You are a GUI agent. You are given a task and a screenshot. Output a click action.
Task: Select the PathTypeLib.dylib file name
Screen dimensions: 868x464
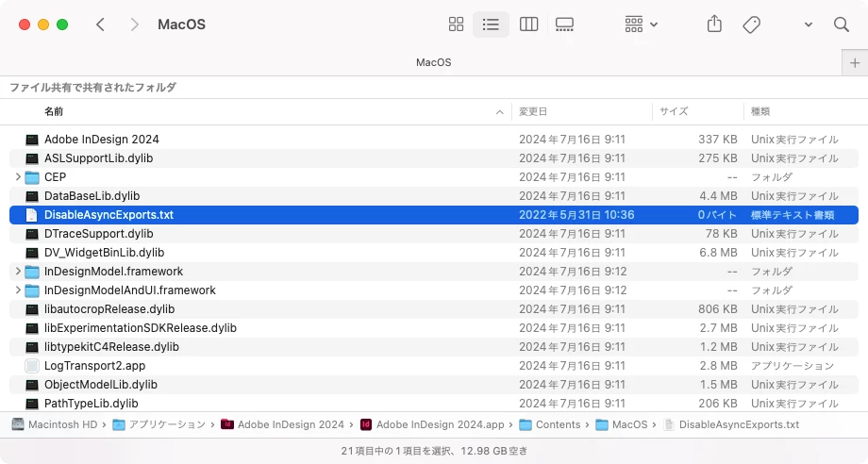92,403
